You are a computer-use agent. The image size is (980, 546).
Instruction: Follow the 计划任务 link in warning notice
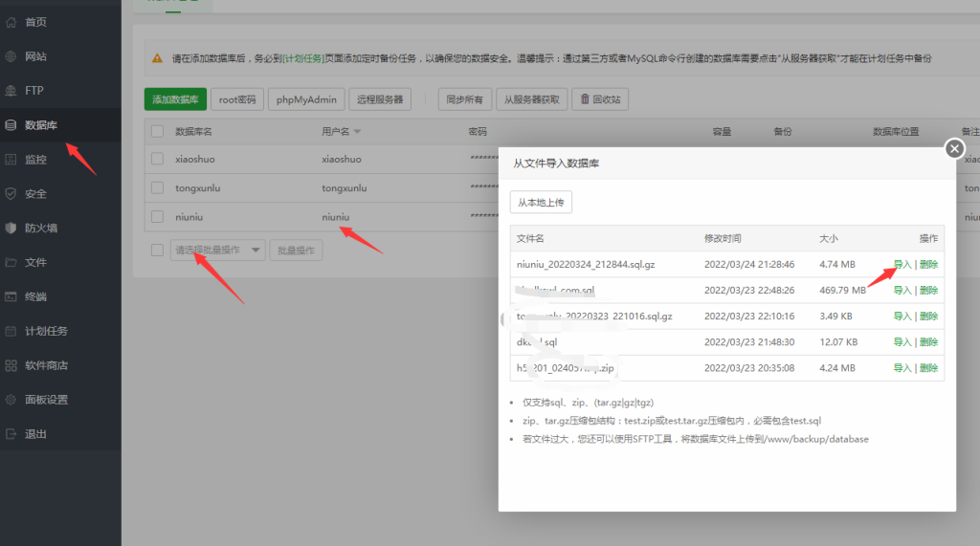point(303,58)
